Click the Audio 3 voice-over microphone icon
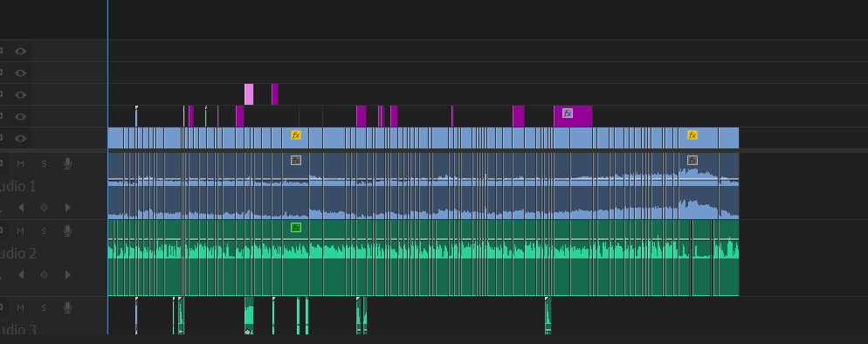 click(67, 307)
